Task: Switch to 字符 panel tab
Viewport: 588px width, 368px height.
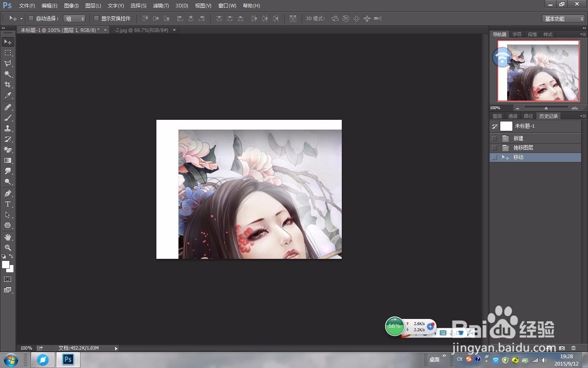Action: 517,34
